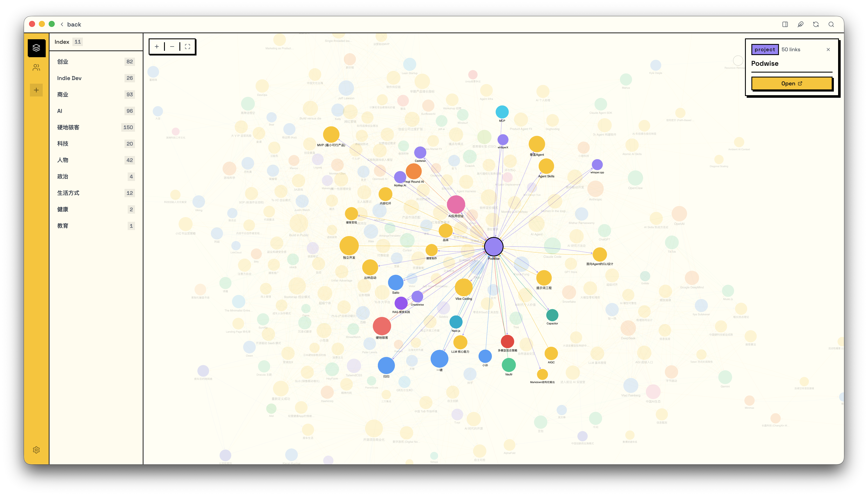Screen dimensions: 868x496
Task: Click the plus add button in sidebar
Action: pos(36,90)
